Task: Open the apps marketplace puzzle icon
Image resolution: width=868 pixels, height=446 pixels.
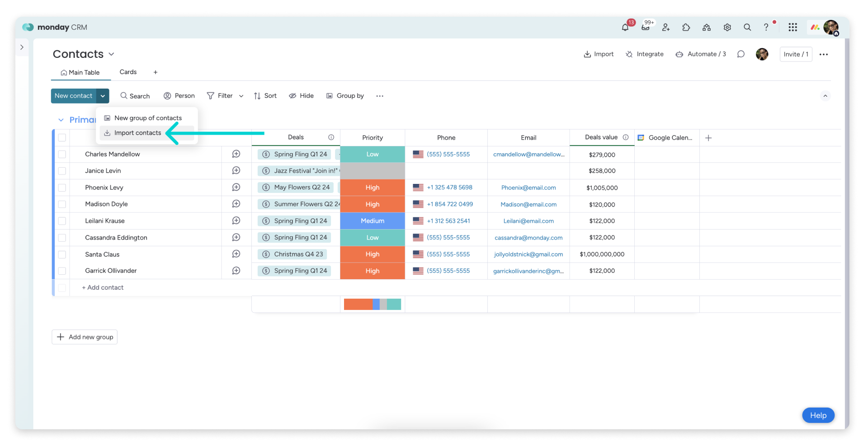Action: coord(686,27)
